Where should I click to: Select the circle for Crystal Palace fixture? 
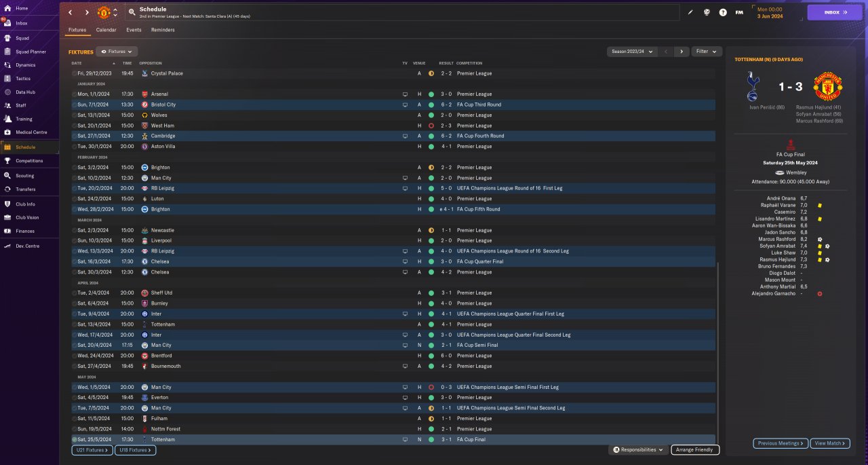coord(74,73)
